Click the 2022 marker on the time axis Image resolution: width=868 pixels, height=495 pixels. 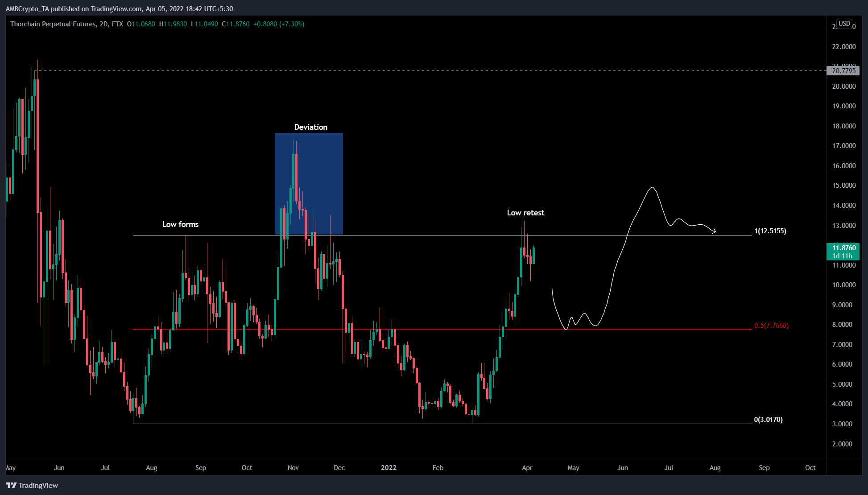point(389,468)
